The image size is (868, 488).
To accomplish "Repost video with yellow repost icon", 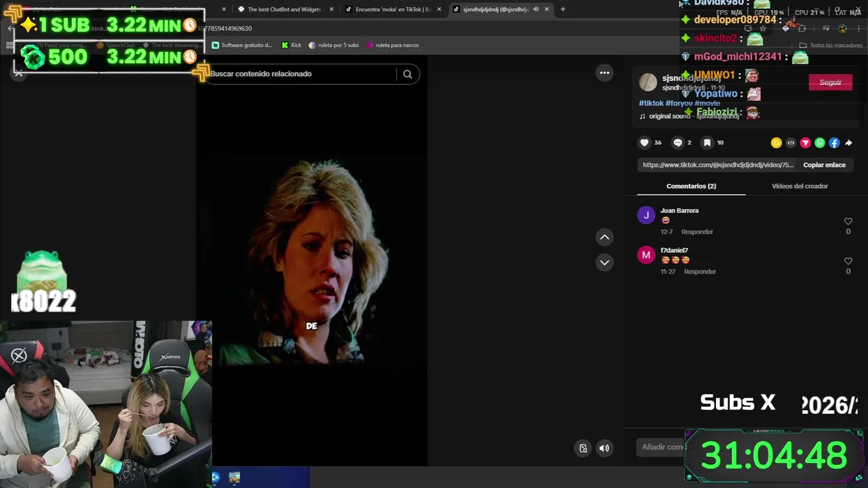I will [x=776, y=142].
